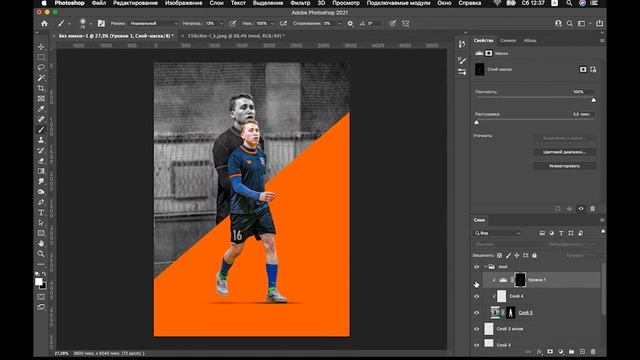
Task: Add vector mask button in Properties
Action: (x=593, y=70)
